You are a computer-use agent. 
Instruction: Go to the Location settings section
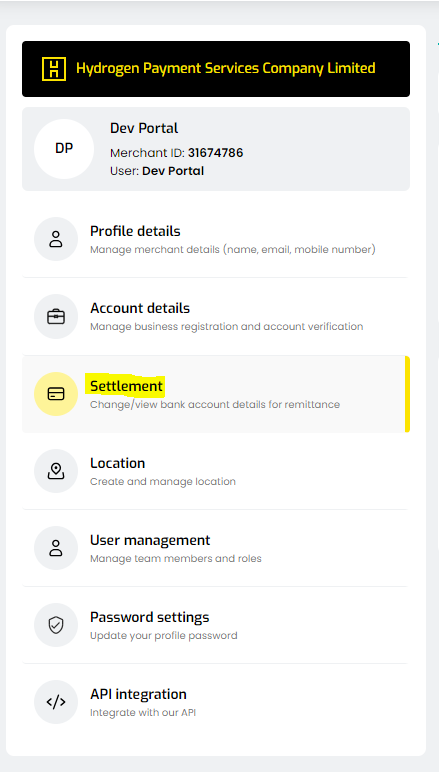(216, 471)
